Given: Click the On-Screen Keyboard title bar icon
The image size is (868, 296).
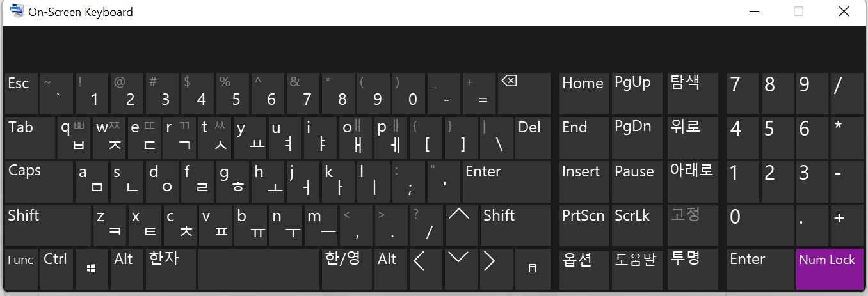Looking at the screenshot, I should click(17, 12).
